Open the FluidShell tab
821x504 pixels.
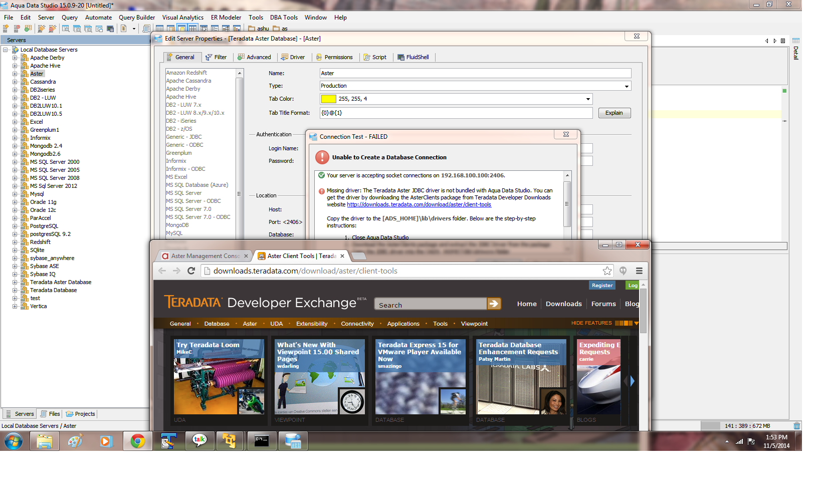(414, 57)
